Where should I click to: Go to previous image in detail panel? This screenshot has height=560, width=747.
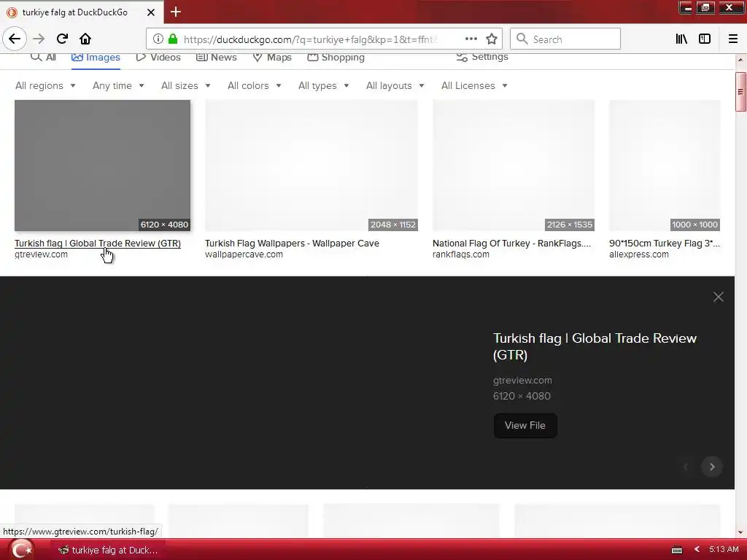pyautogui.click(x=686, y=467)
